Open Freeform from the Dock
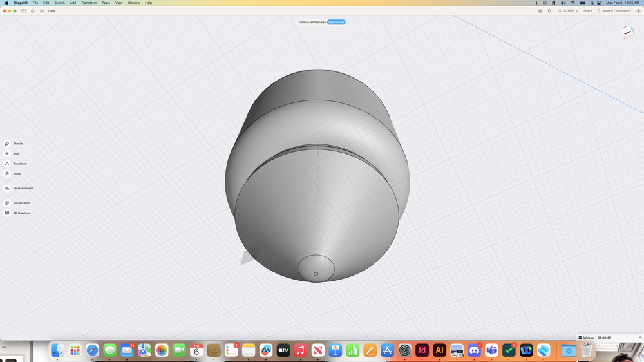The image size is (644, 362). (x=266, y=350)
